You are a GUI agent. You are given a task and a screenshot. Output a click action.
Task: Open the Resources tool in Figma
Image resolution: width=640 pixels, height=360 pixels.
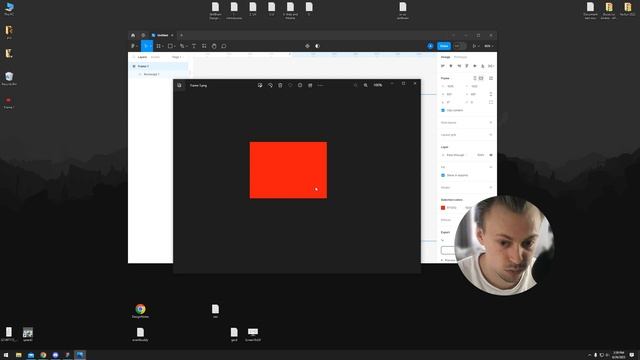(204, 46)
